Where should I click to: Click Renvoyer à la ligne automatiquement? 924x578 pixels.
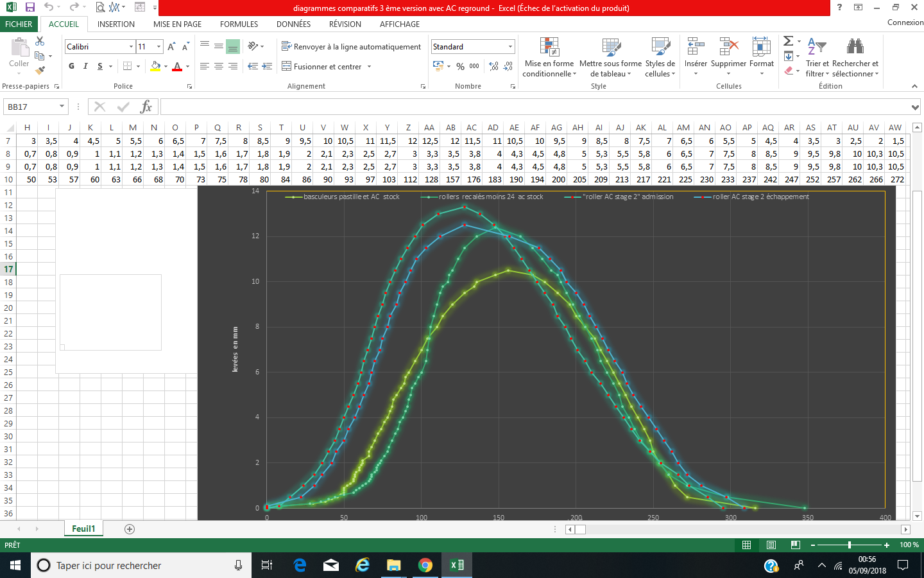tap(351, 47)
